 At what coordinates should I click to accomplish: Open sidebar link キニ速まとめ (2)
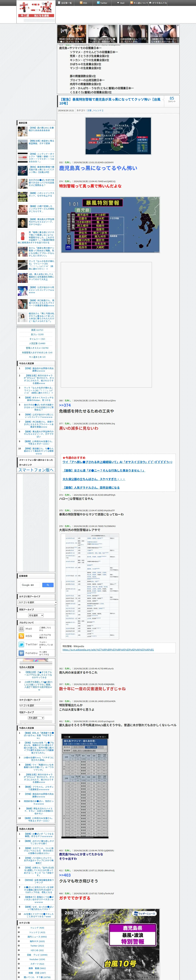[37, 357]
